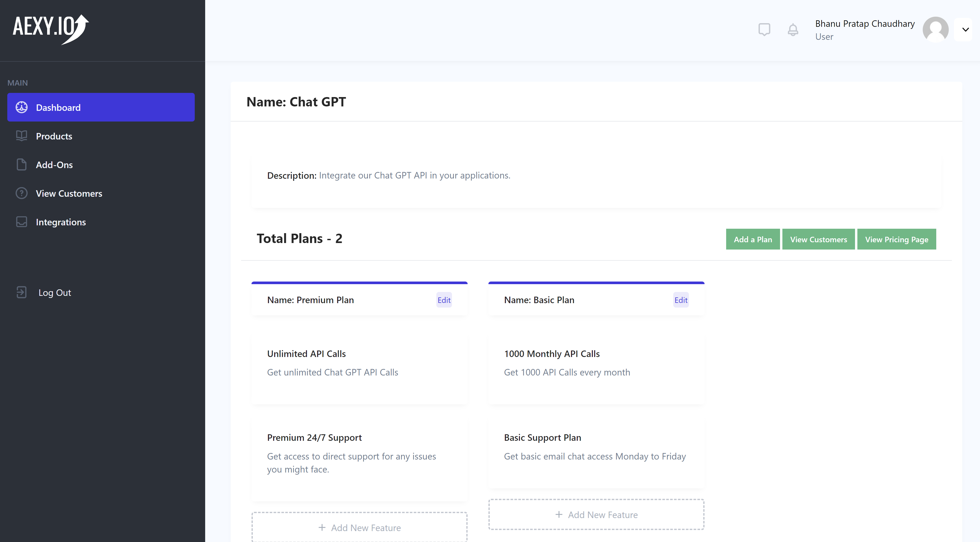The width and height of the screenshot is (980, 542).
Task: Open the chat messages icon
Action: (x=764, y=30)
